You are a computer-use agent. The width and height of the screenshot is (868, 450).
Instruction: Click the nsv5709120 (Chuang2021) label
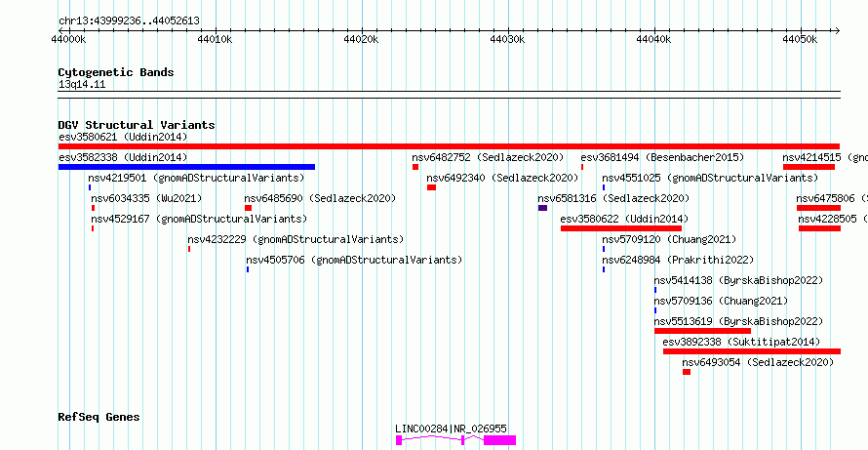click(x=669, y=239)
